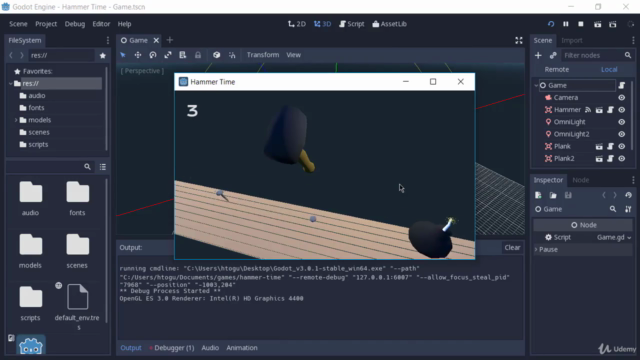This screenshot has height=360, width=640.
Task: Switch to the Node tab
Action: coord(580,180)
